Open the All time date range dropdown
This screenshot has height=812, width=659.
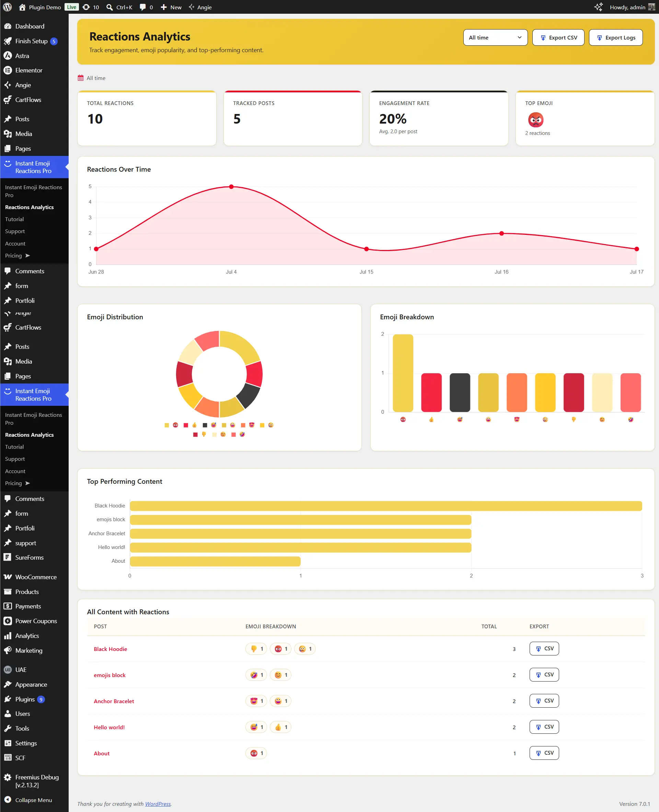tap(495, 38)
